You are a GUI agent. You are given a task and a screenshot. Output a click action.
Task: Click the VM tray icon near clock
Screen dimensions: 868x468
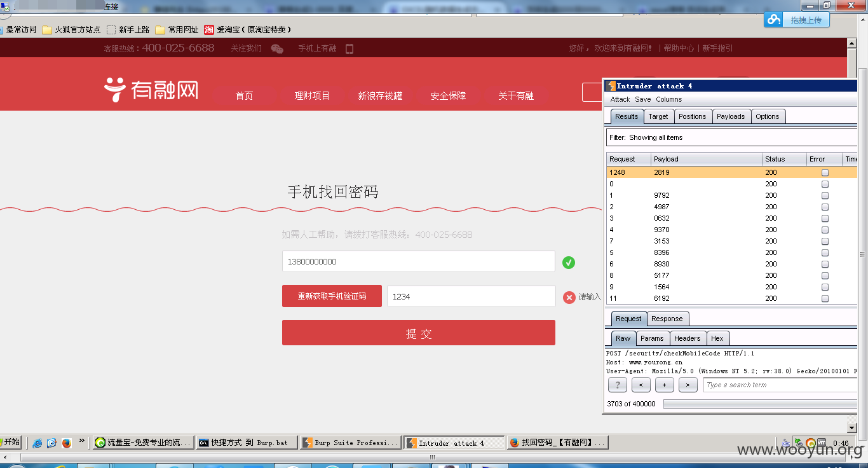coord(822,443)
